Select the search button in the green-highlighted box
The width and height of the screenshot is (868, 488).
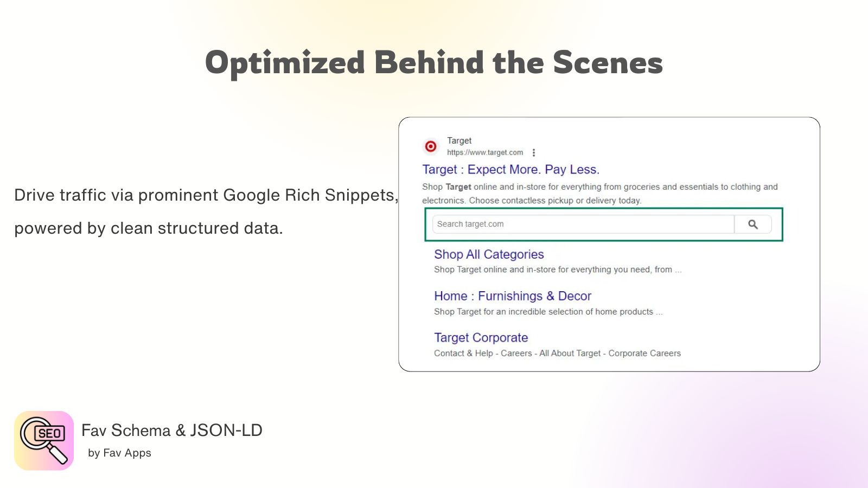(753, 223)
